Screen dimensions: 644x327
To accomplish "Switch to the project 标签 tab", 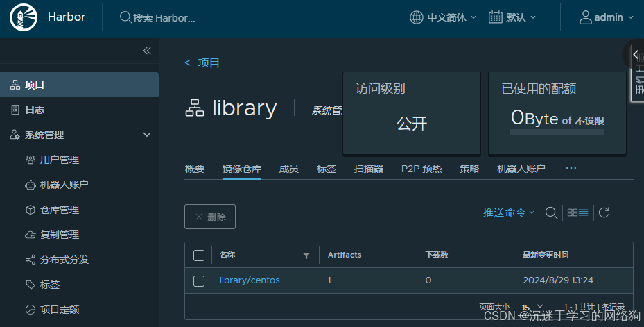I will click(327, 169).
